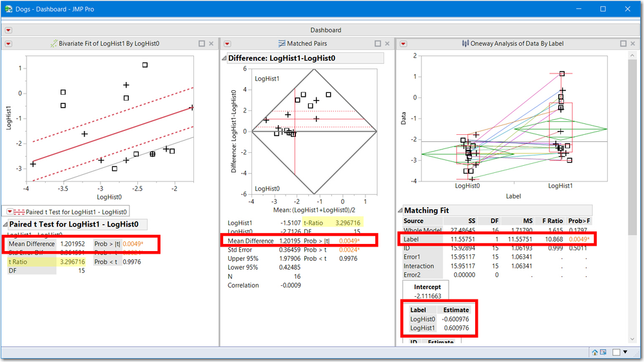Open the Paired t Test legend red triangle menu
Screen dimensions: 644x362
coord(10,212)
